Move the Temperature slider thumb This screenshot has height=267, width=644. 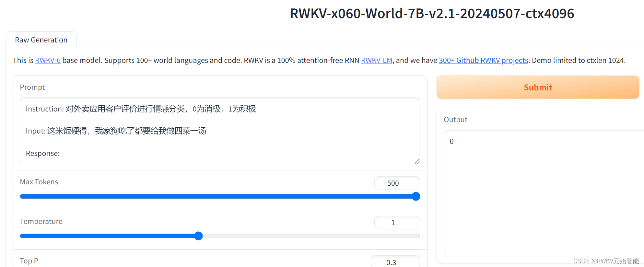(x=199, y=236)
